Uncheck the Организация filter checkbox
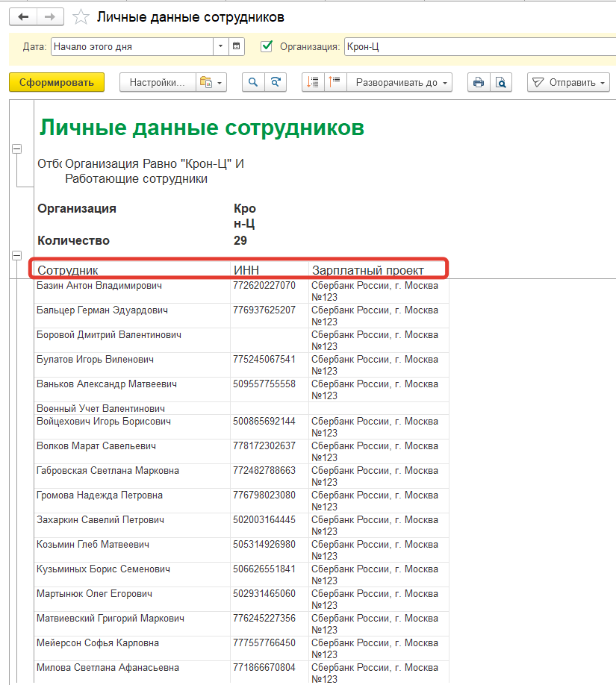 coord(267,46)
